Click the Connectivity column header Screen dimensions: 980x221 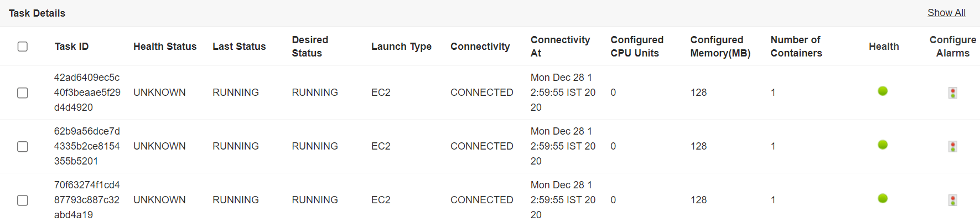point(480,47)
